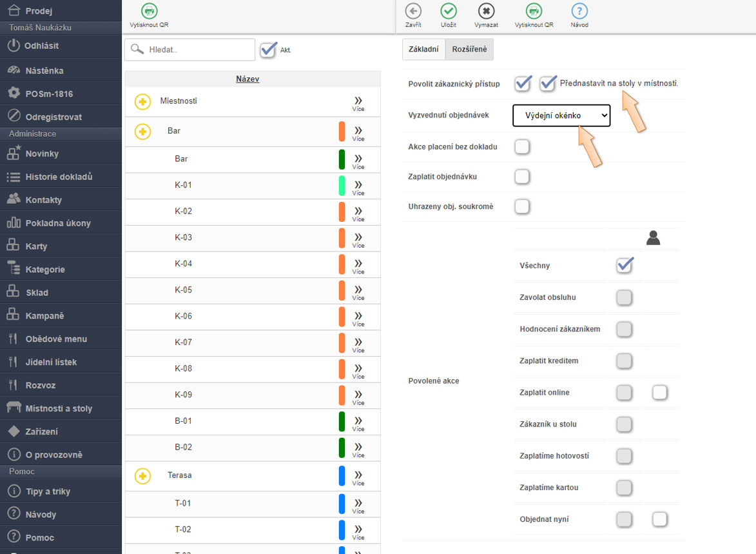
Task: Click the leftmost Vytisknout QR printer icon
Action: (x=149, y=11)
